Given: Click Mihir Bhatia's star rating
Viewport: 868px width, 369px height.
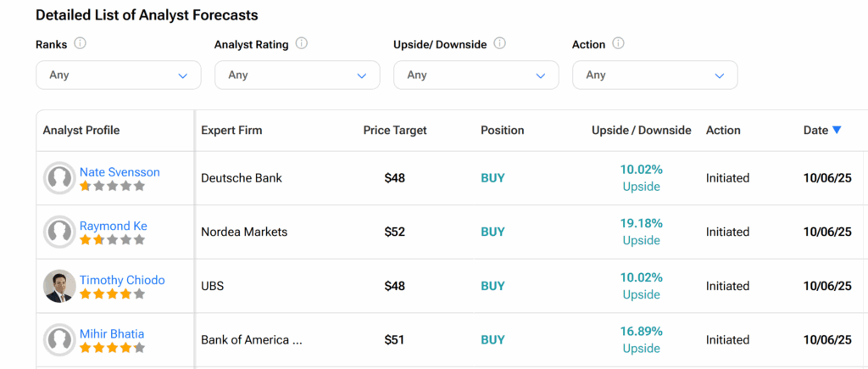Looking at the screenshot, I should (113, 348).
